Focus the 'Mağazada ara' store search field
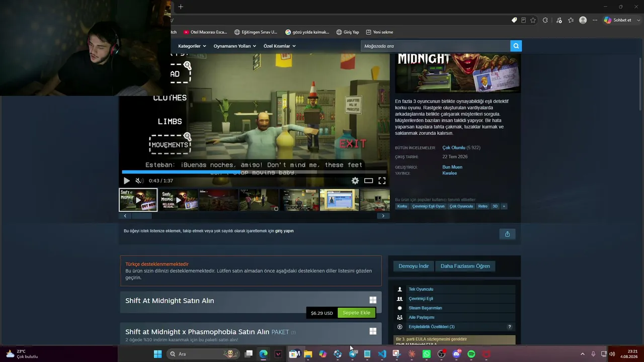This screenshot has height=362, width=644. [436, 46]
